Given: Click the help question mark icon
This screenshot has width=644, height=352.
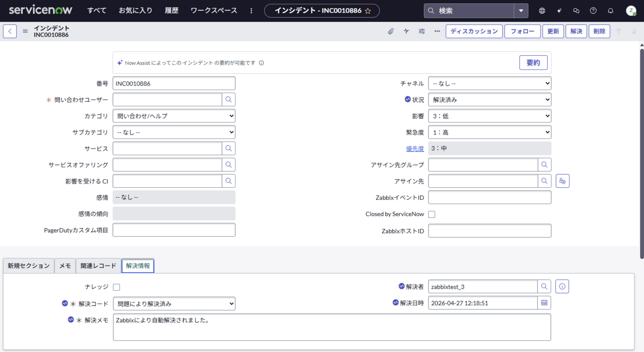Looking at the screenshot, I should point(593,11).
